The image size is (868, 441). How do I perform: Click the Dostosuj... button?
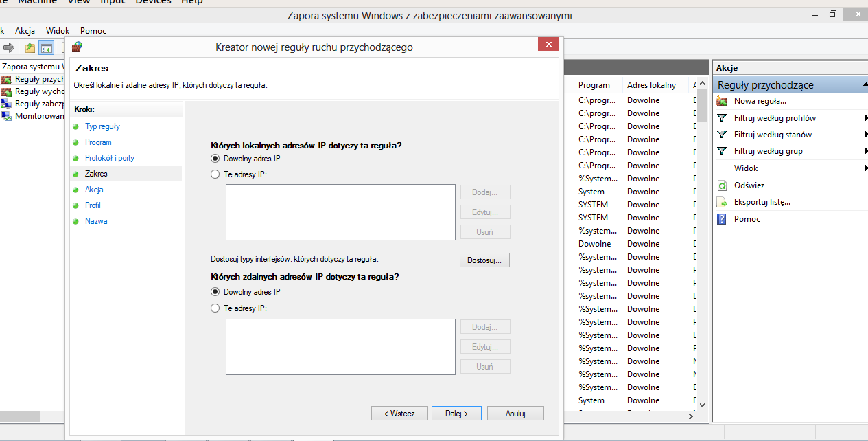pos(484,260)
